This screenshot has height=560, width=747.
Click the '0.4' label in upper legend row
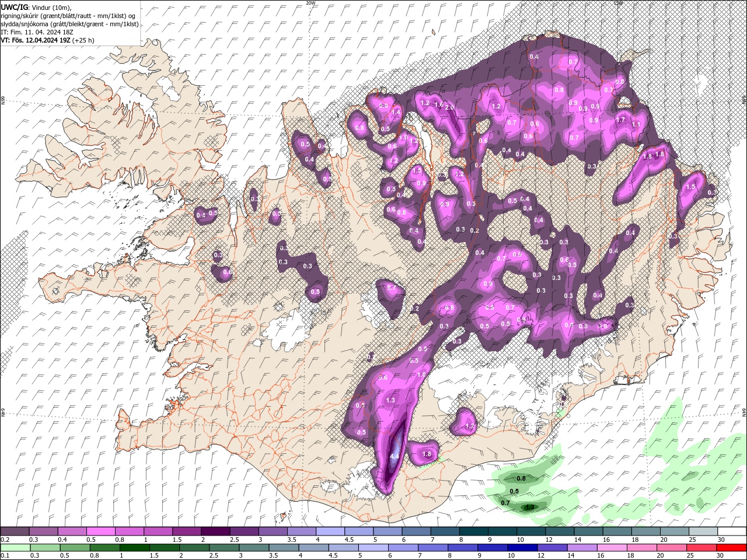point(62,540)
